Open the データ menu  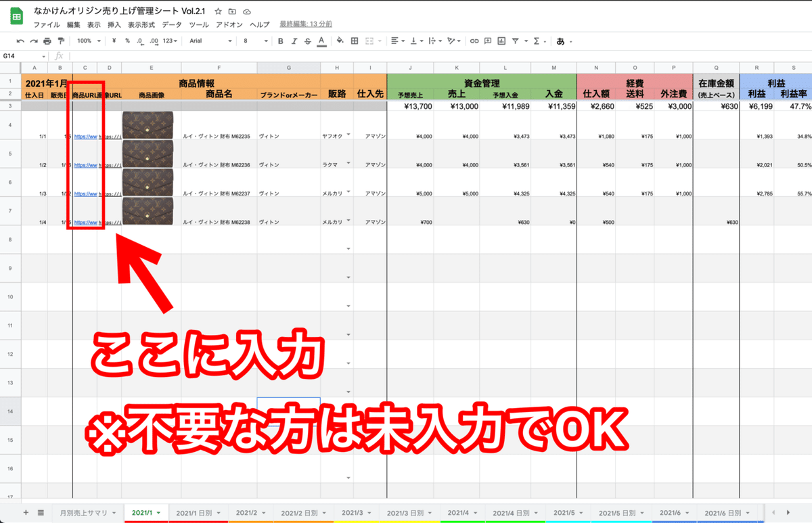point(172,24)
